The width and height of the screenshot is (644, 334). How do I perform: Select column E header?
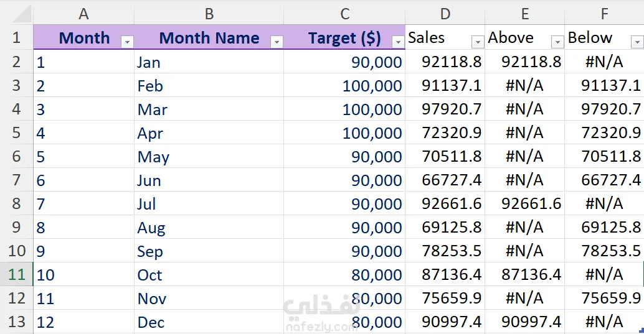click(x=525, y=14)
